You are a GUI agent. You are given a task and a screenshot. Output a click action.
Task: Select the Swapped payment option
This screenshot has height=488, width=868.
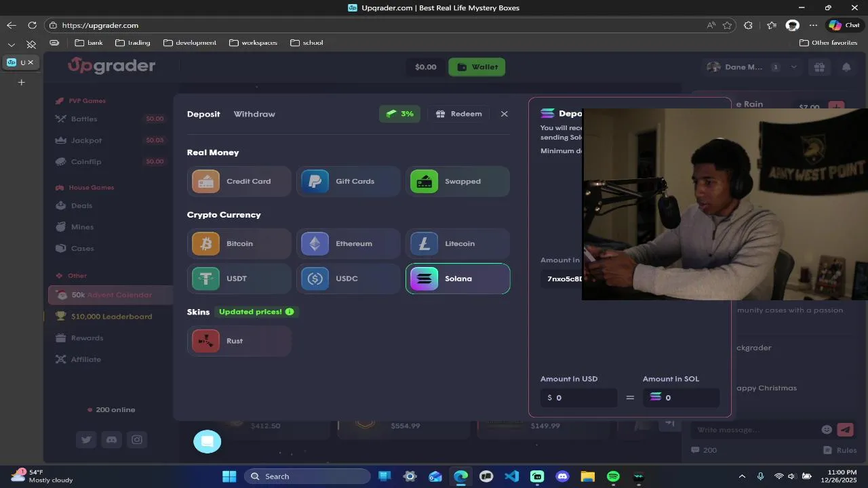tap(458, 182)
